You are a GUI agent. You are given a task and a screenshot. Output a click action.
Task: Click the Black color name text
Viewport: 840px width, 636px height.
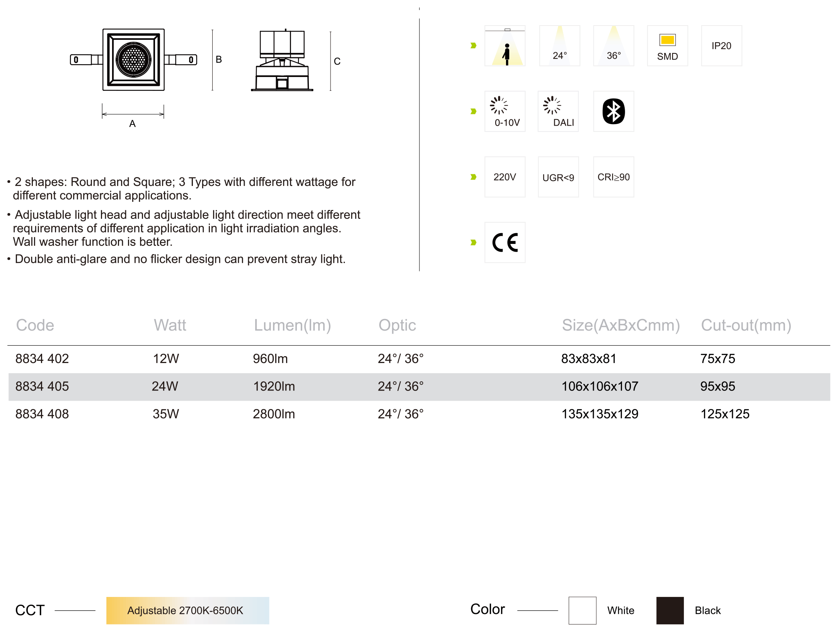708,610
